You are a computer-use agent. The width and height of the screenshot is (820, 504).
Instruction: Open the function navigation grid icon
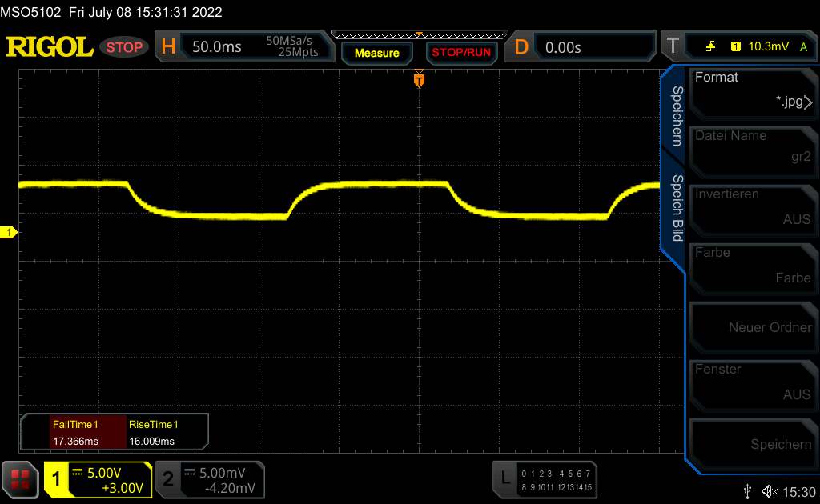coord(20,479)
